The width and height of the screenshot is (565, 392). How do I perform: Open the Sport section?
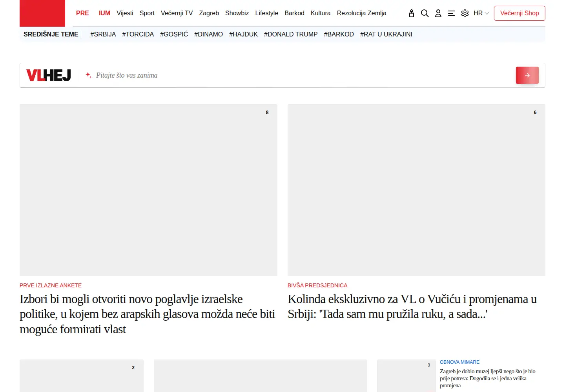point(147,13)
